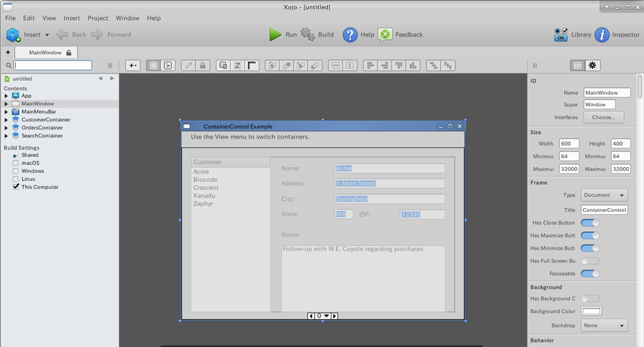Image resolution: width=644 pixels, height=347 pixels.
Task: Open the View menu
Action: [49, 18]
